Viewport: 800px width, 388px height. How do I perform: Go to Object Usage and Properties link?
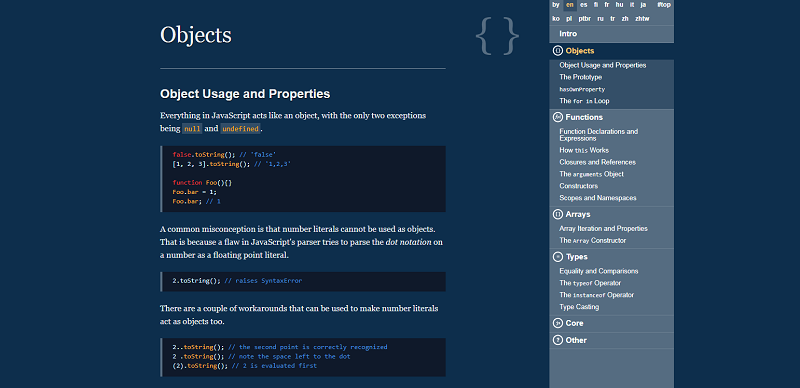[x=603, y=65]
